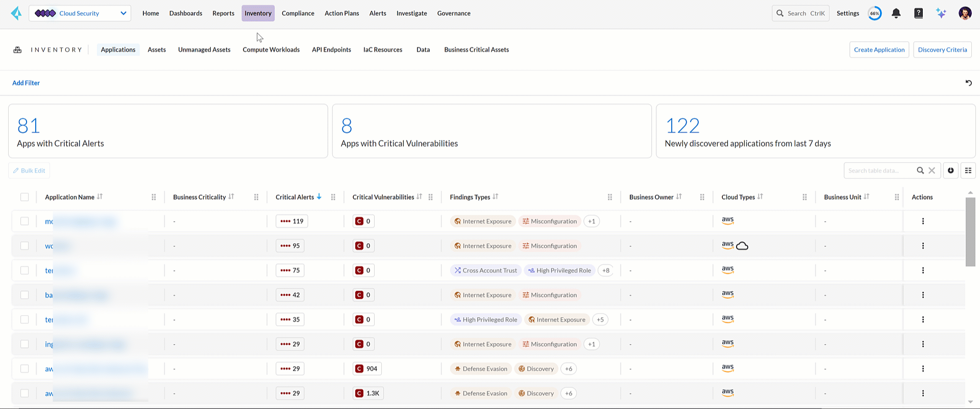The width and height of the screenshot is (980, 409).
Task: Open actions menu for the 95-alert row
Action: pos(923,245)
